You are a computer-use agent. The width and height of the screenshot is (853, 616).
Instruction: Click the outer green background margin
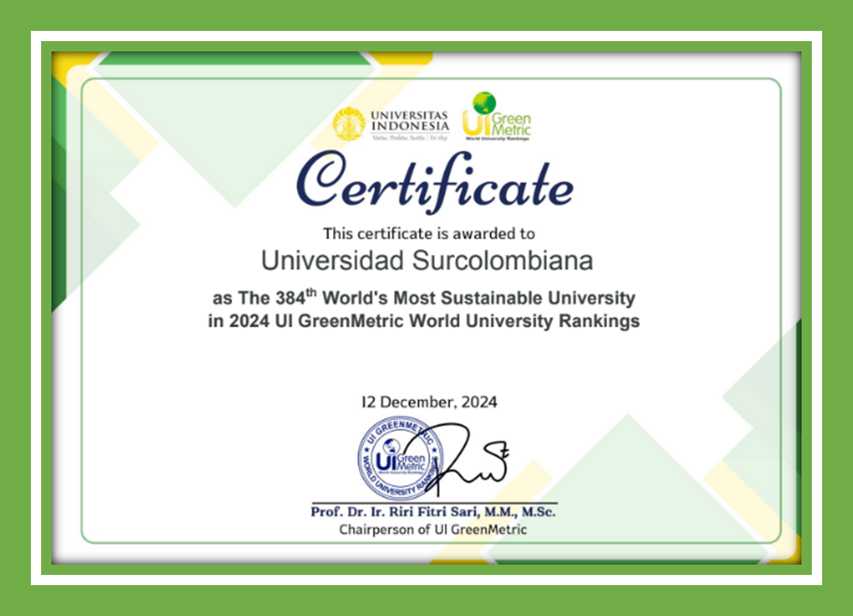pyautogui.click(x=426, y=14)
